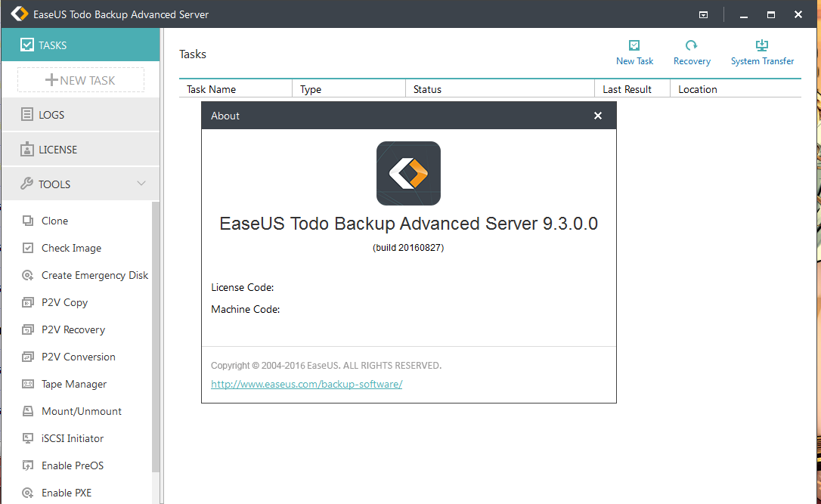Select Enable PXE option

pos(67,493)
